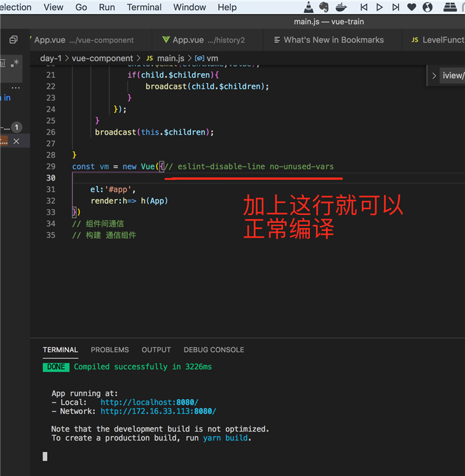The image size is (465, 476).
Task: Click the heart menu bar icon
Action: tap(412, 7)
